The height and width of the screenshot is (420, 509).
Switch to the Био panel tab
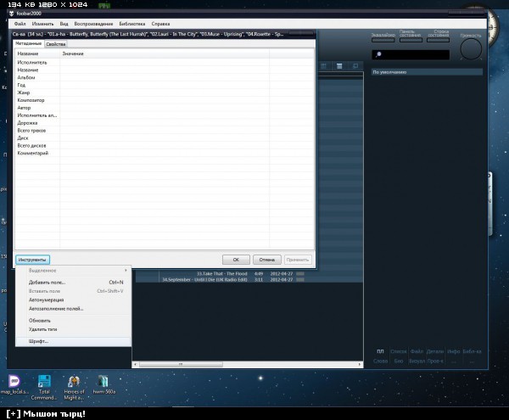(x=399, y=361)
